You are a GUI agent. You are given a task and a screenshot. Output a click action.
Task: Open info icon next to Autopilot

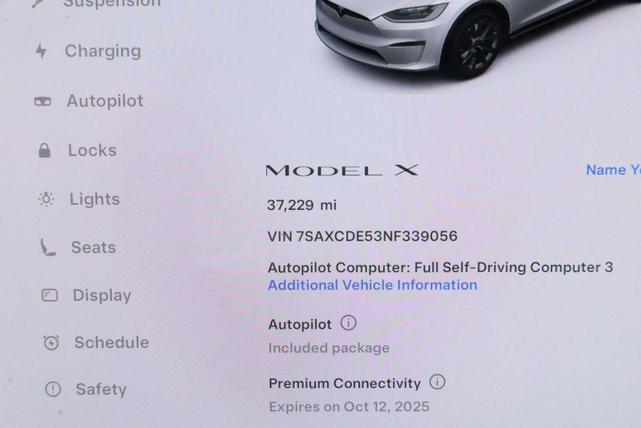348,323
